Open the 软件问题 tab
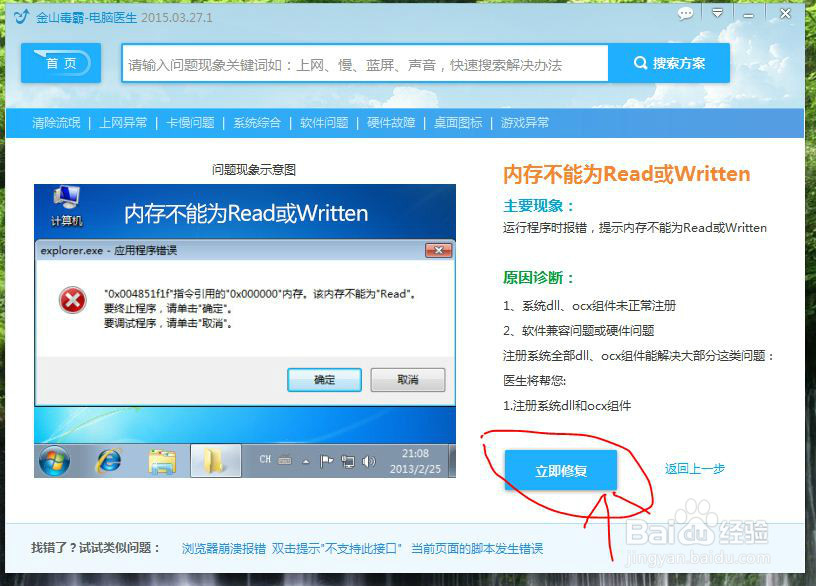The height and width of the screenshot is (586, 816). point(324,123)
